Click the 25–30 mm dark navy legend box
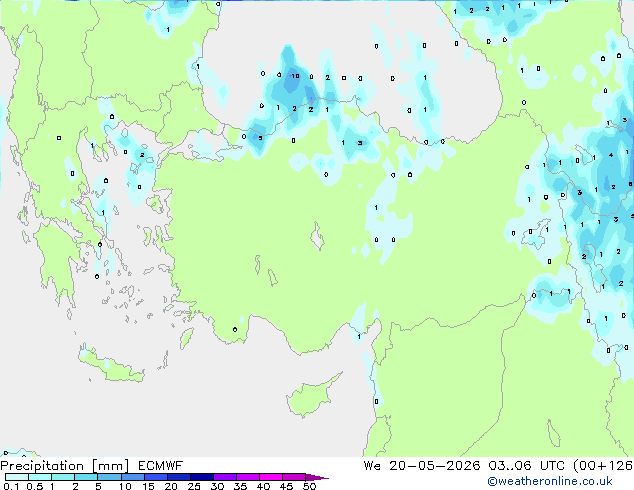 (x=201, y=477)
